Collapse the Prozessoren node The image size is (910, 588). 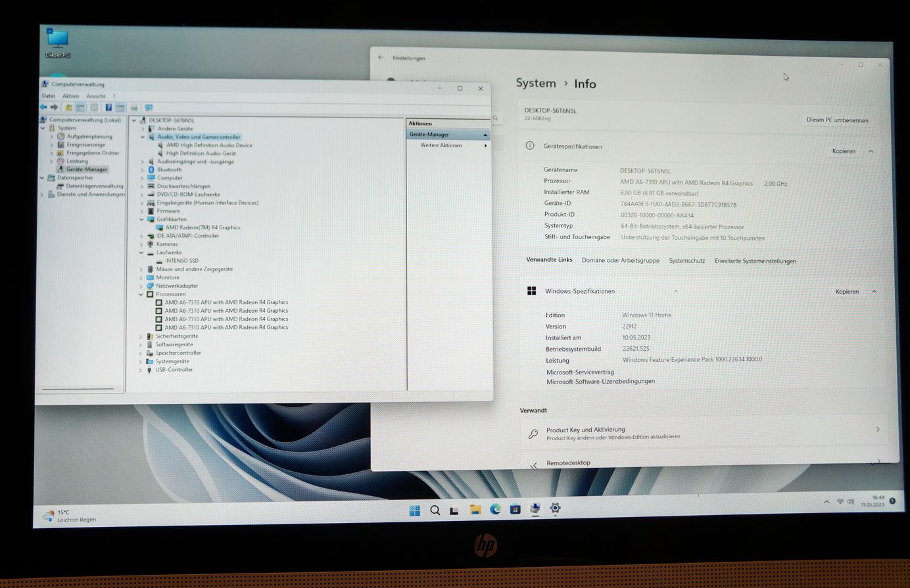click(141, 294)
